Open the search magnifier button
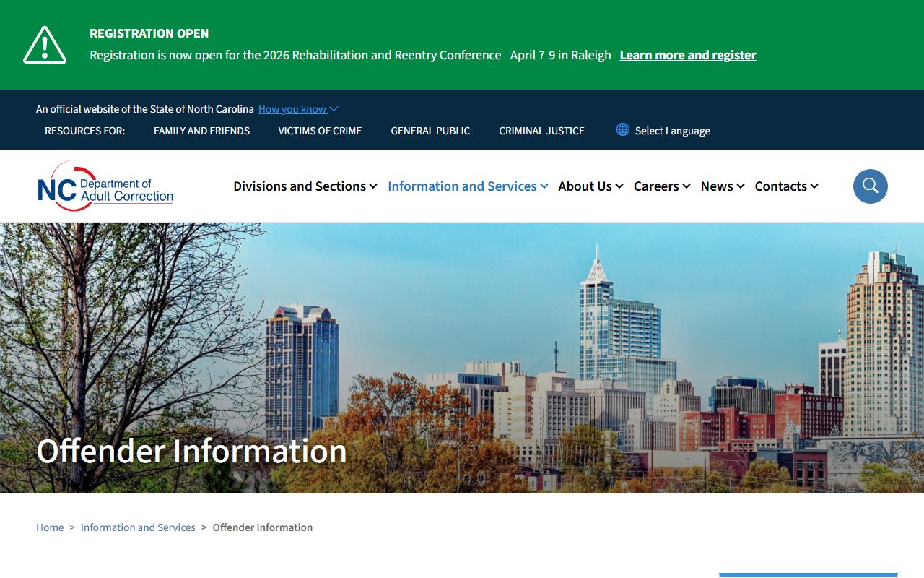The height and width of the screenshot is (578, 924). pyautogui.click(x=870, y=186)
